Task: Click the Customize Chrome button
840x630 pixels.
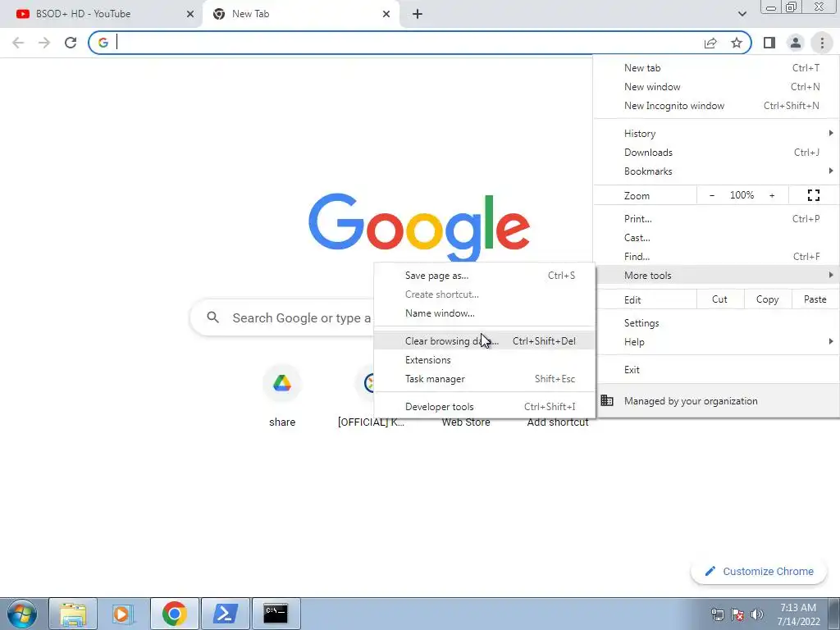Action: 759,572
